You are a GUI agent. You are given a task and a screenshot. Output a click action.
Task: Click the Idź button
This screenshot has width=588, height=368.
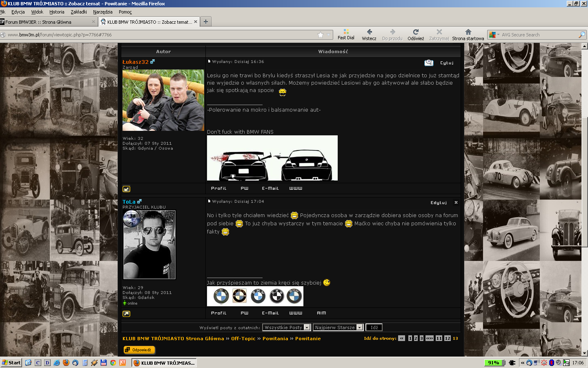click(x=374, y=328)
